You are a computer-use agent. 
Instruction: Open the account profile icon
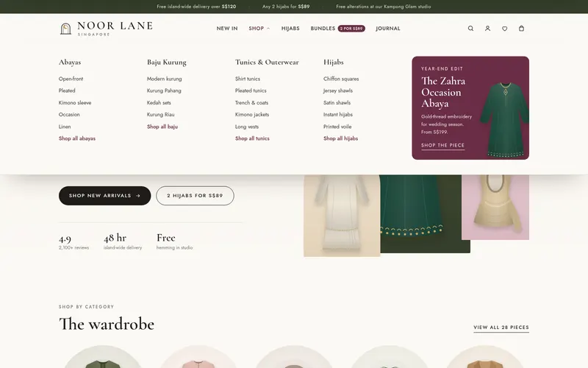(x=487, y=28)
